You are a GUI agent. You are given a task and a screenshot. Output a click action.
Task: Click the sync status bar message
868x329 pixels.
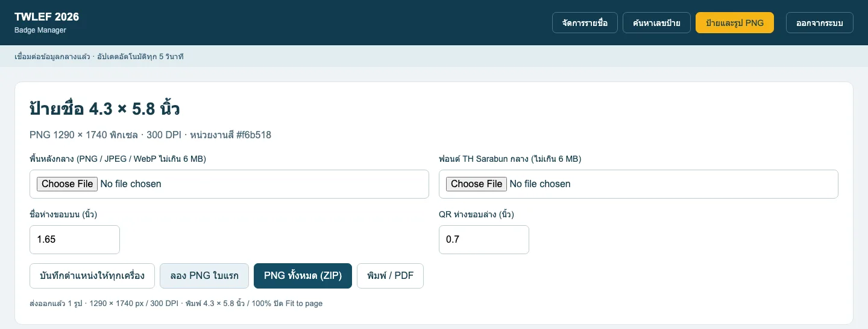99,57
